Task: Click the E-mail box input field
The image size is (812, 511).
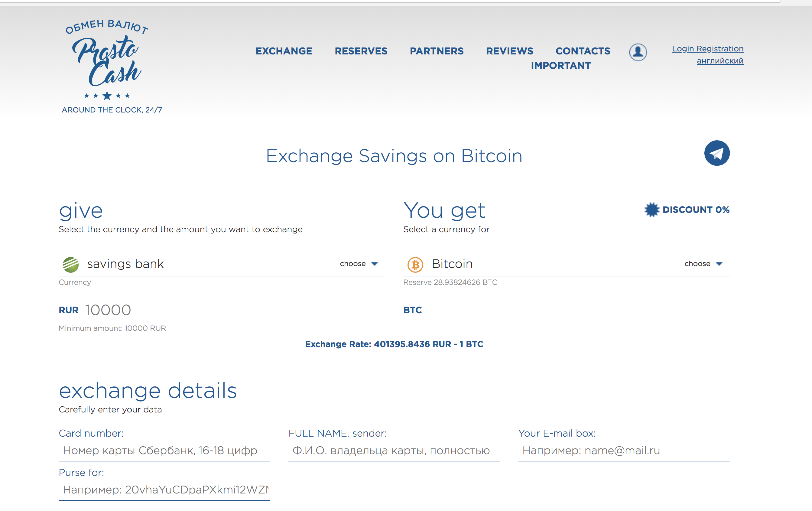Action: (623, 450)
